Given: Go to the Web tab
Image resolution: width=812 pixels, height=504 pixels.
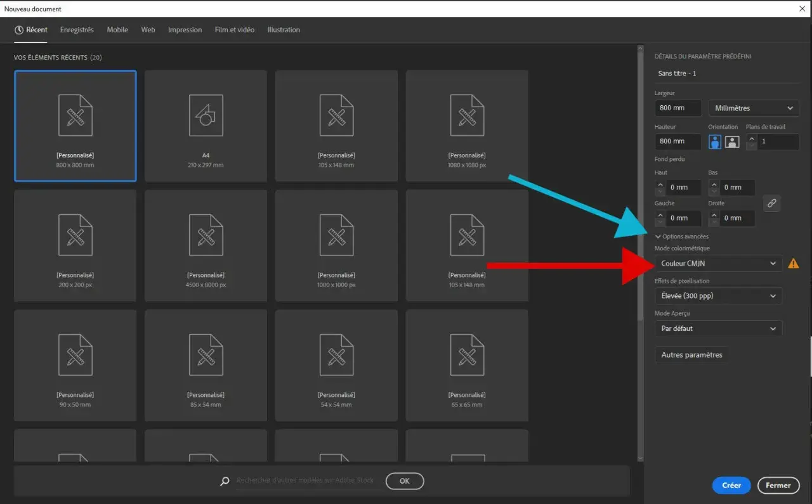Looking at the screenshot, I should coord(148,30).
